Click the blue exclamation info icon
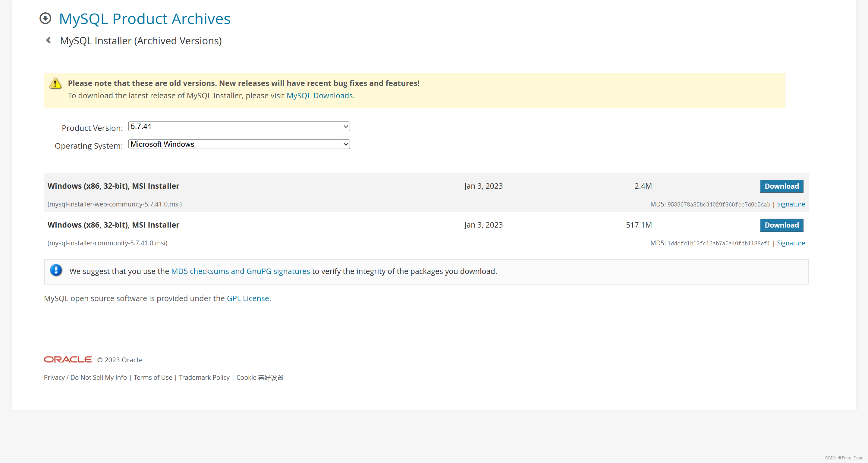 [x=56, y=271]
